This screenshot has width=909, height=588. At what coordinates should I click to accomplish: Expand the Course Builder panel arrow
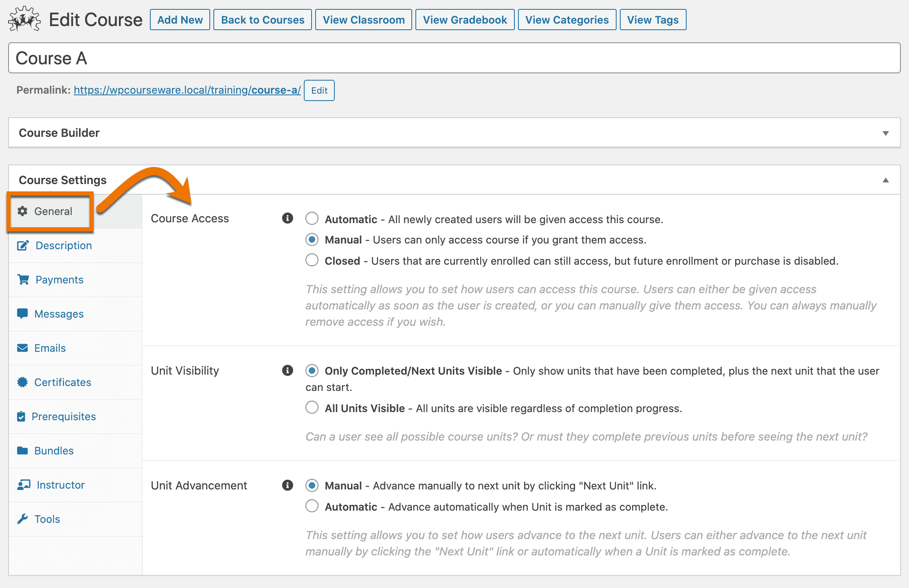(x=885, y=133)
